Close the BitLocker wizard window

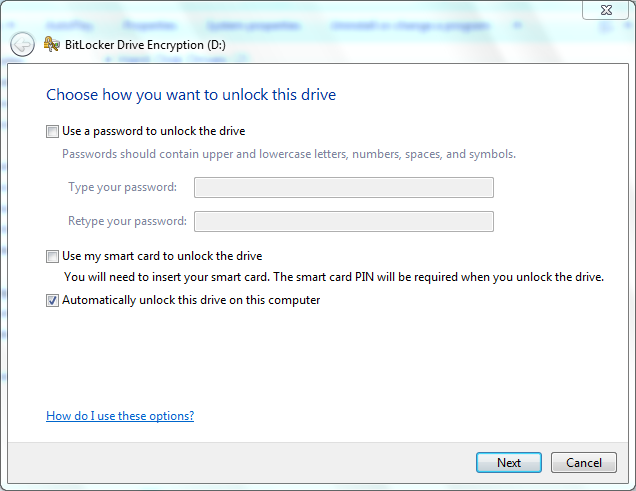[x=606, y=10]
